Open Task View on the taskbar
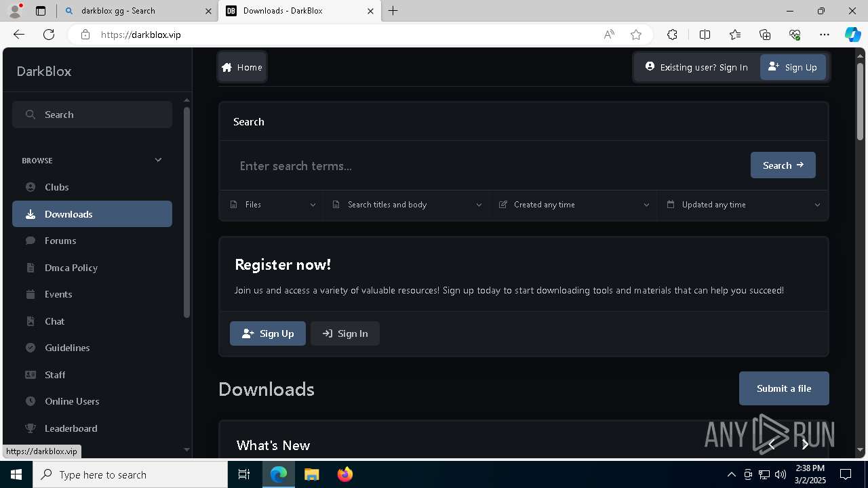Viewport: 868px width, 488px height. coord(244,474)
